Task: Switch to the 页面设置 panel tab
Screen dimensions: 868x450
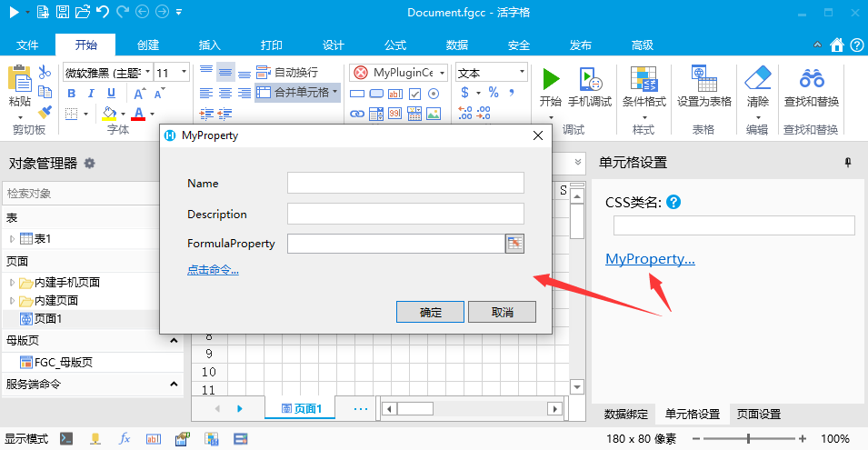Action: [x=758, y=414]
